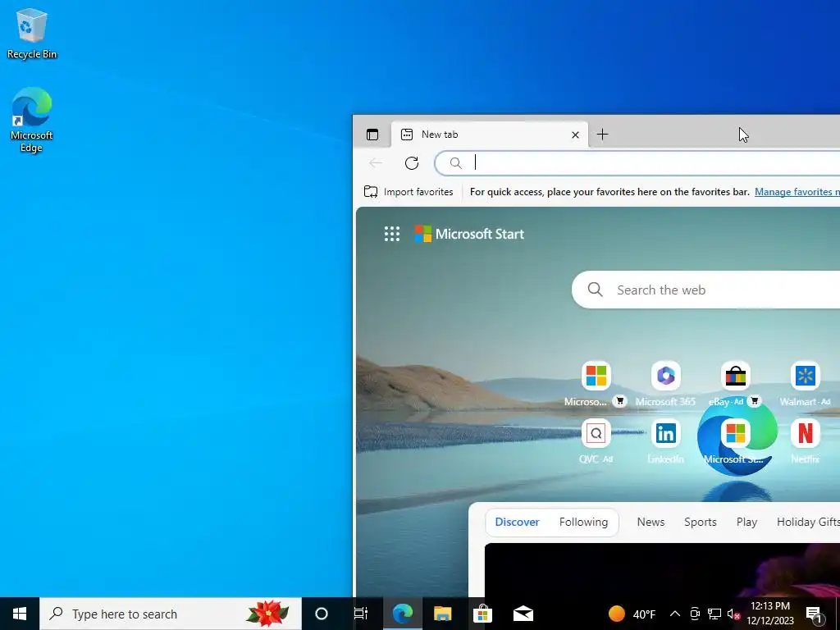Select the Play feed tab
Viewport: 840px width, 630px height.
746,522
